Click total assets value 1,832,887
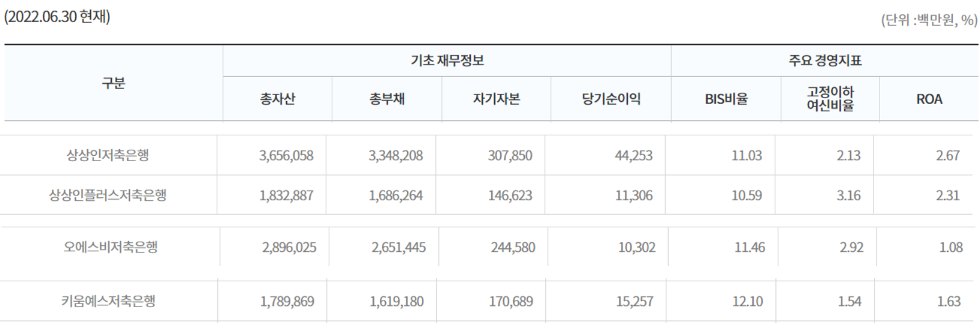Viewport: 980px width, 330px height. point(287,195)
